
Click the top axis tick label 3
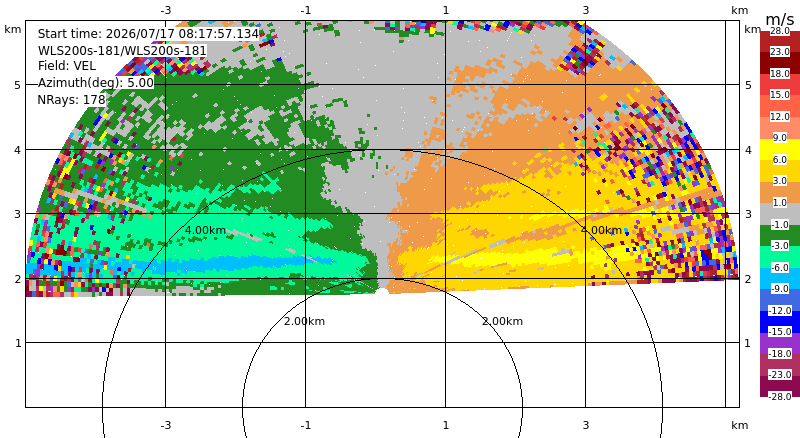pos(586,10)
